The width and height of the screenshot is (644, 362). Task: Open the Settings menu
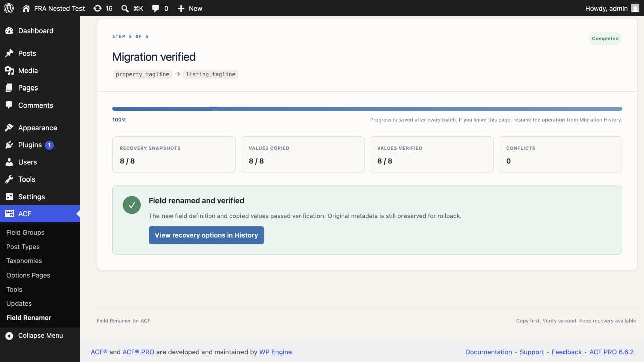tap(40, 197)
